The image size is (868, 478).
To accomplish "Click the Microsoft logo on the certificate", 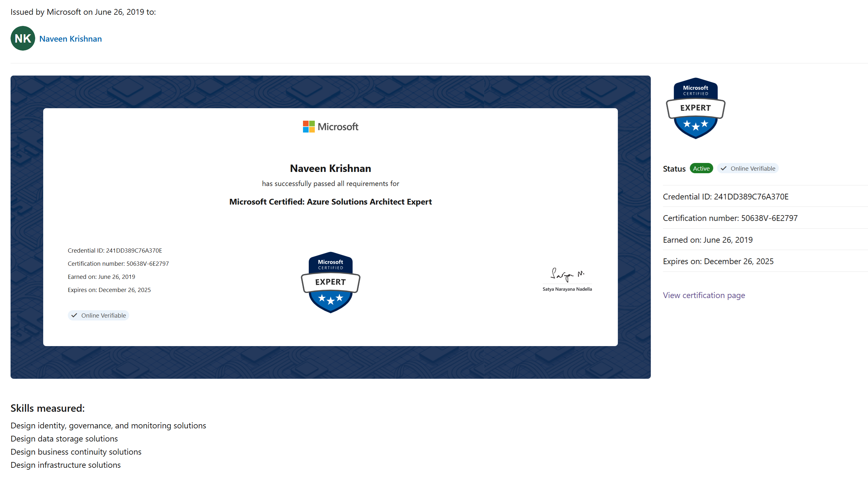I will (x=330, y=127).
